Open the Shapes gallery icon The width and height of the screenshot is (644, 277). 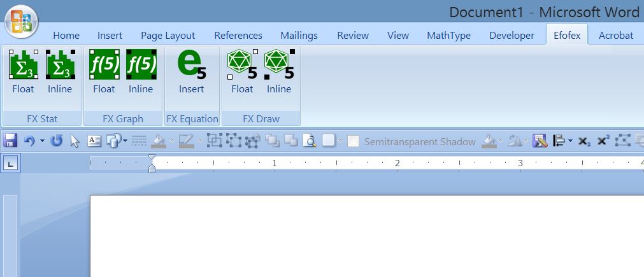point(113,141)
